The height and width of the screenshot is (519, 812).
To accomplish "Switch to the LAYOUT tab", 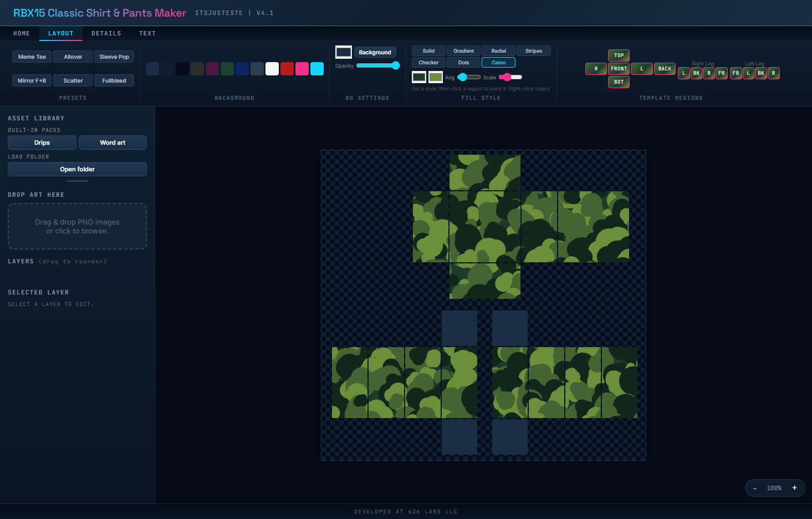I will pos(61,34).
